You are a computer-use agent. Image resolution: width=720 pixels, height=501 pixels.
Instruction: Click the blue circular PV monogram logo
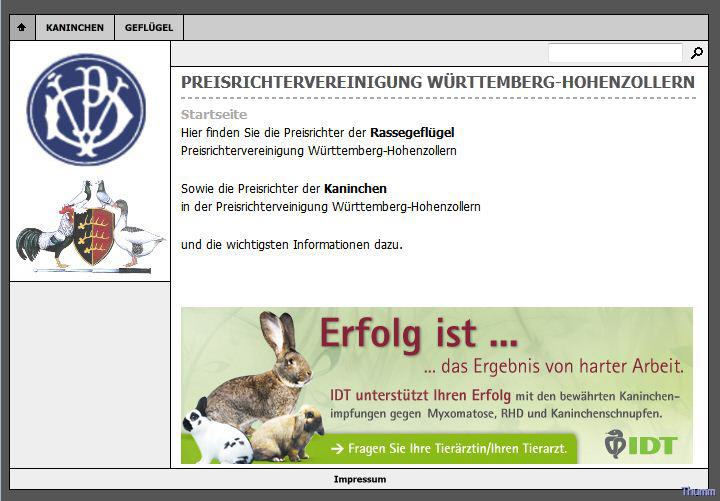click(86, 110)
